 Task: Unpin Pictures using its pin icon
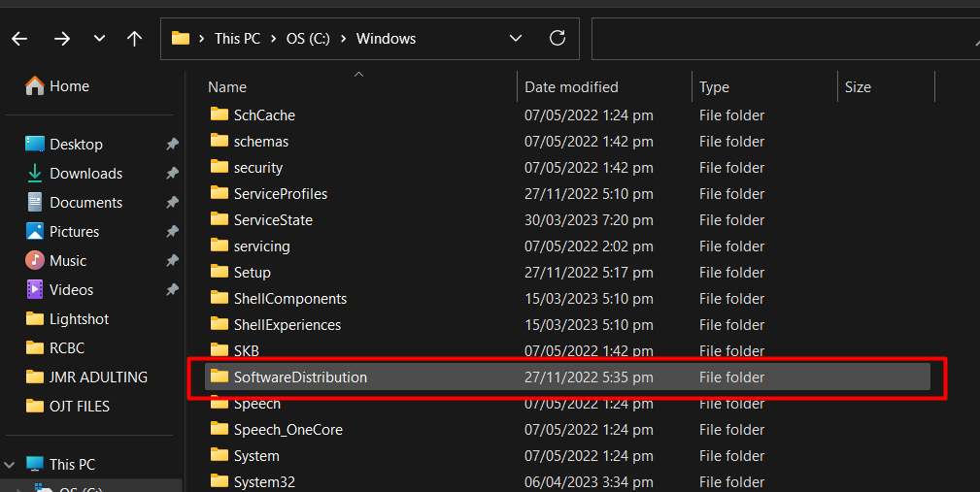point(172,232)
